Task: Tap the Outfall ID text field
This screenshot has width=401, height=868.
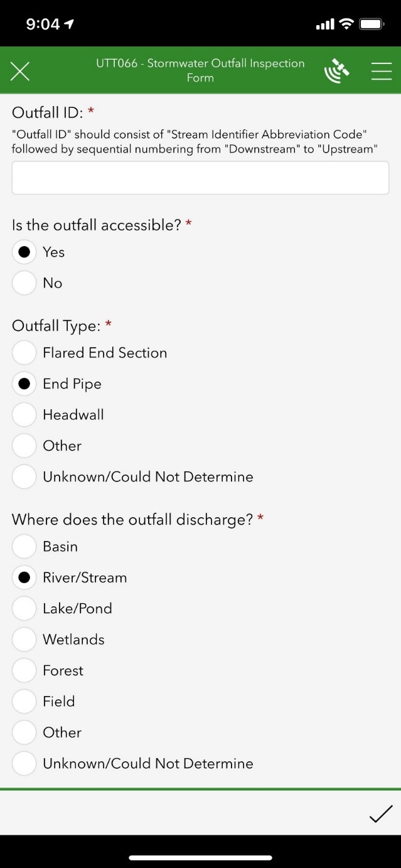Action: [x=200, y=178]
